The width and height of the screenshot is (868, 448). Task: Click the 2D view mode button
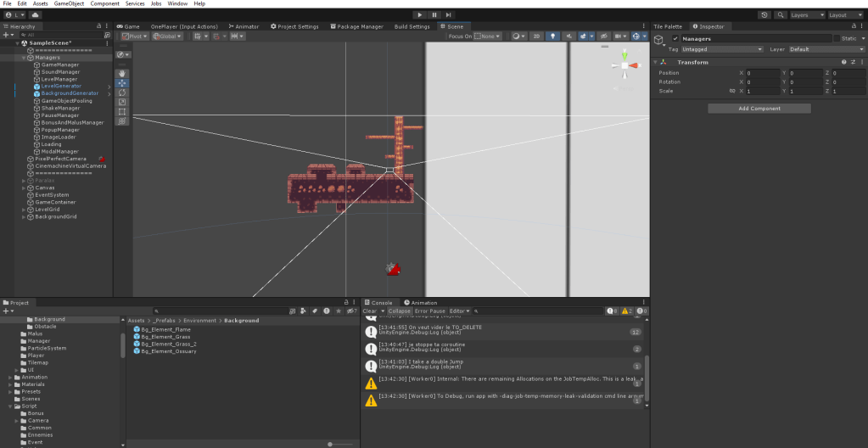coord(536,36)
